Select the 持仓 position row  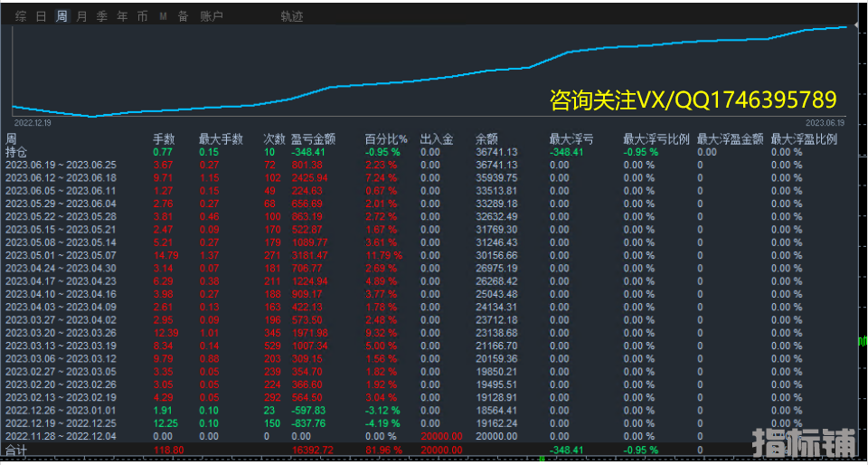16,152
